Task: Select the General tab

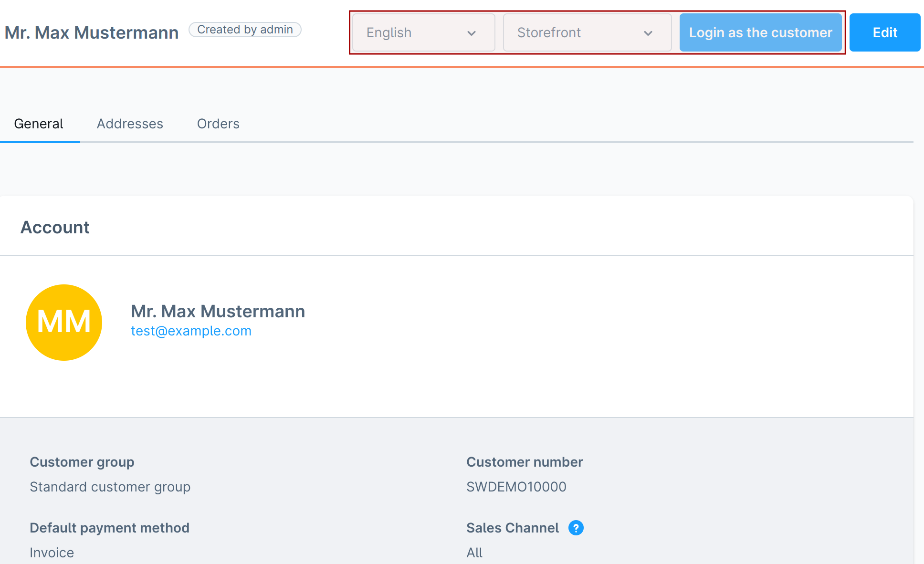Action: point(39,124)
